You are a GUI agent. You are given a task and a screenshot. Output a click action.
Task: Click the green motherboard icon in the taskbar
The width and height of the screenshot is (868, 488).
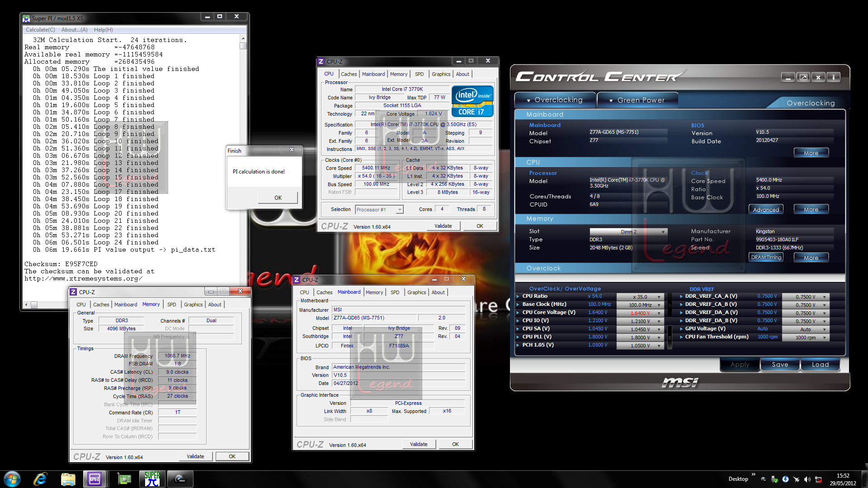tap(124, 479)
